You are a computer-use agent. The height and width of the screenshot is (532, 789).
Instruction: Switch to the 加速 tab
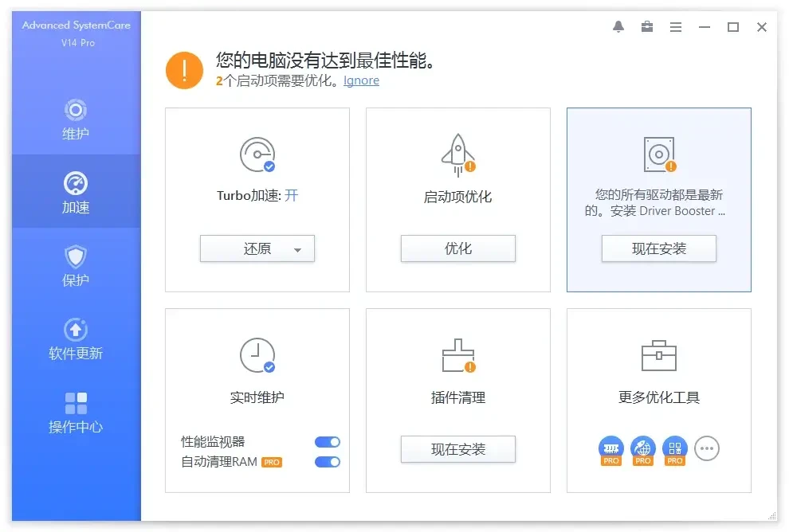(76, 192)
